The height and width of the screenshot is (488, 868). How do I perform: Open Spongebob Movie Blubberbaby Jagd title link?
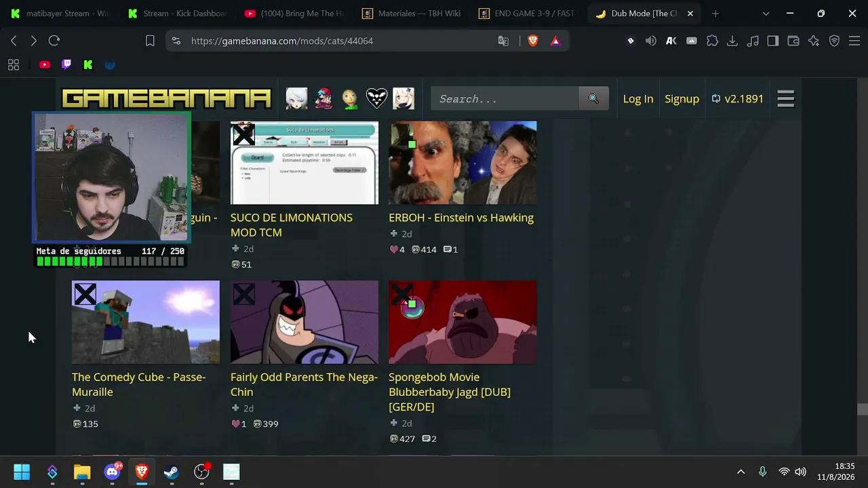click(x=450, y=392)
